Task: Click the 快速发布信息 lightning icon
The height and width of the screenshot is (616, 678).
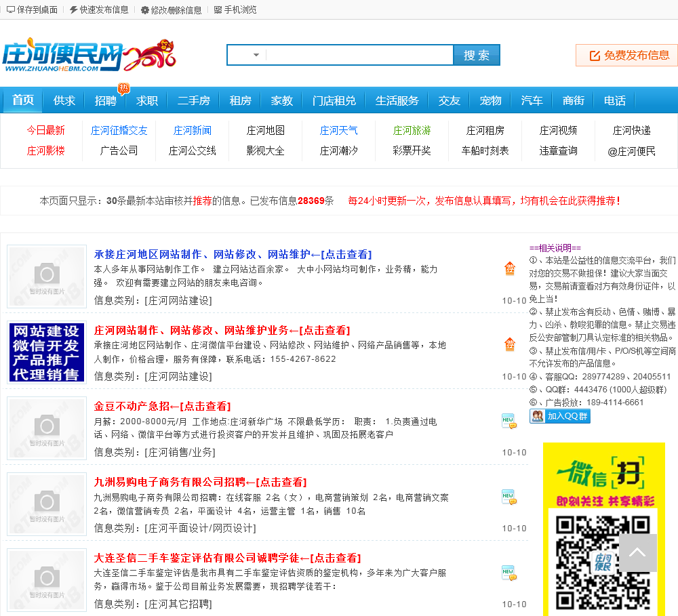Action: [73, 9]
